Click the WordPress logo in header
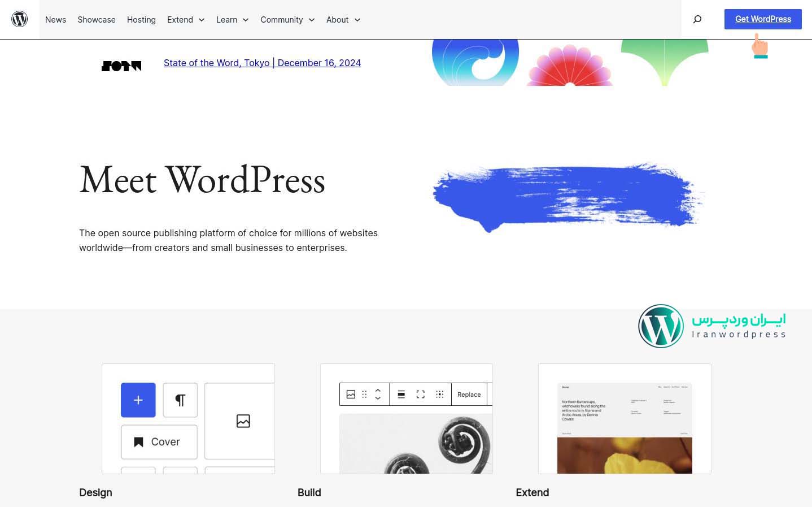The image size is (812, 507). 20,19
